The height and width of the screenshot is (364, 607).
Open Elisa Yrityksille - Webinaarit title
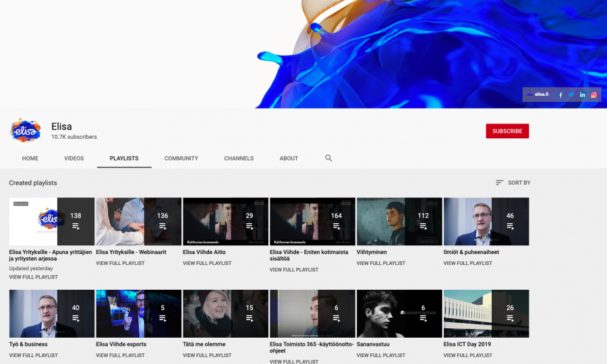pos(132,252)
